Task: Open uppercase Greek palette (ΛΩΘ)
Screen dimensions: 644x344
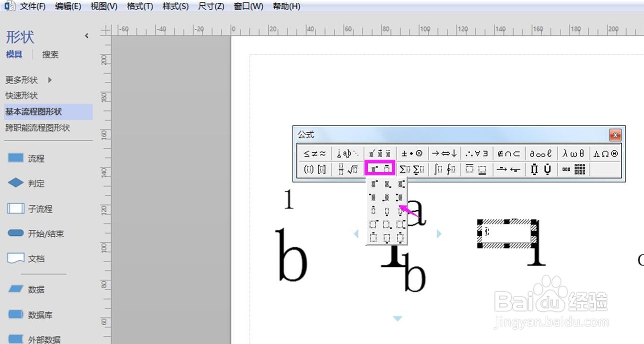Action: pos(605,154)
